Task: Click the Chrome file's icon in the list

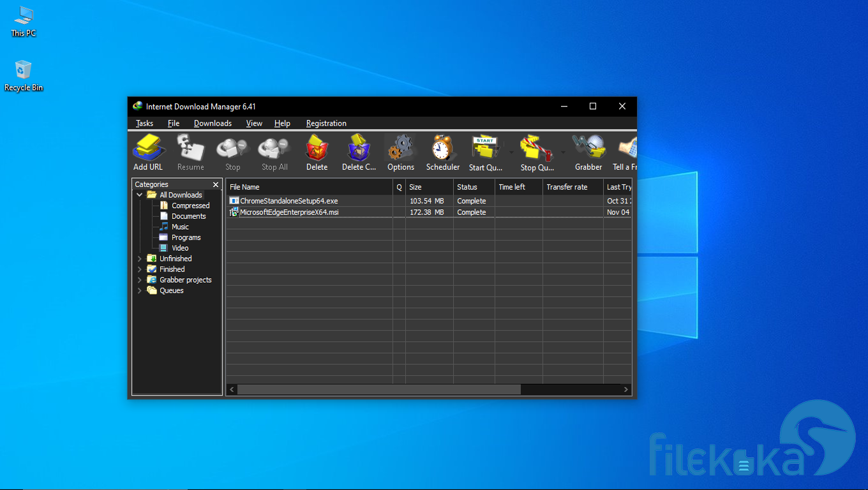Action: [x=234, y=201]
